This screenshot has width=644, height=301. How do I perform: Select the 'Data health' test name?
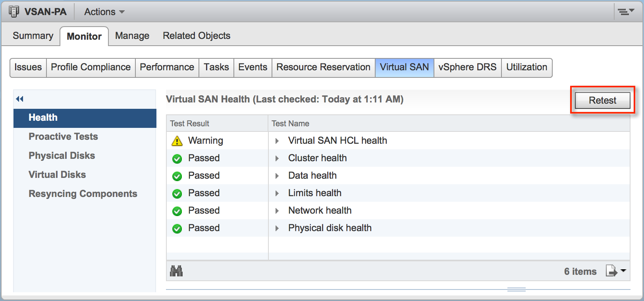pos(312,176)
